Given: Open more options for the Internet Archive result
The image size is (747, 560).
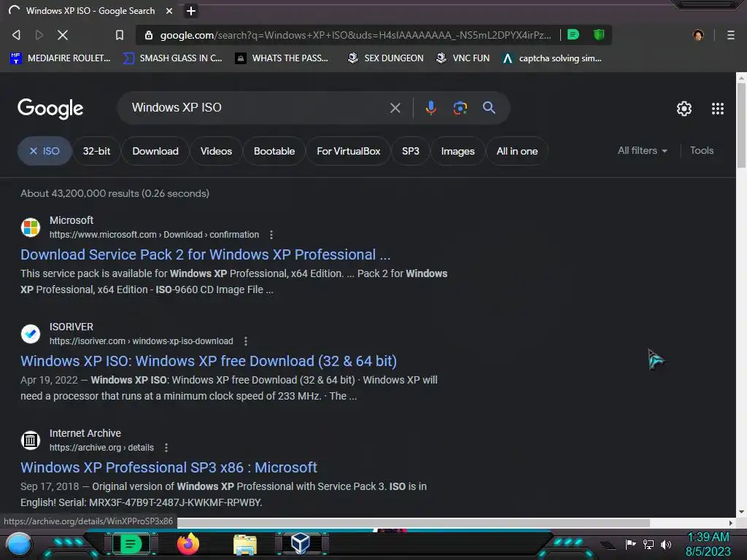Looking at the screenshot, I should pyautogui.click(x=166, y=448).
